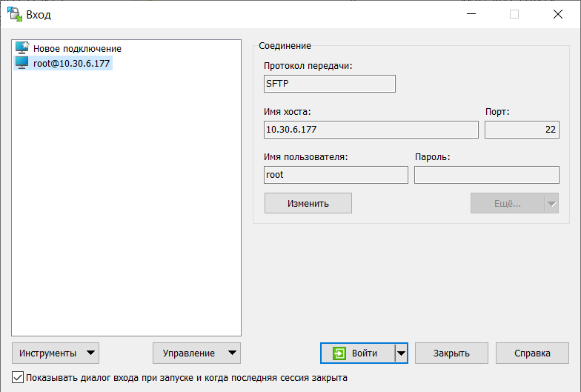Open help with «Справка» button
Viewport: 581px width, 392px height.
[532, 353]
